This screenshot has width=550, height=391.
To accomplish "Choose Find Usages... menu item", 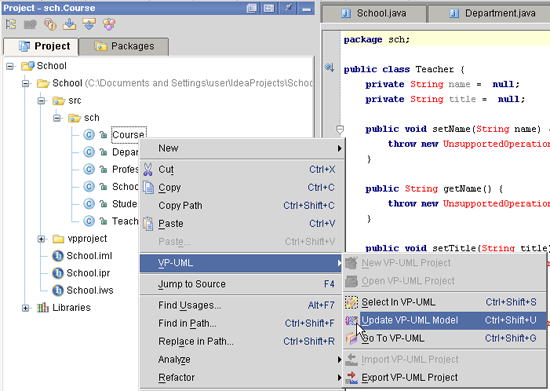I will [x=241, y=305].
